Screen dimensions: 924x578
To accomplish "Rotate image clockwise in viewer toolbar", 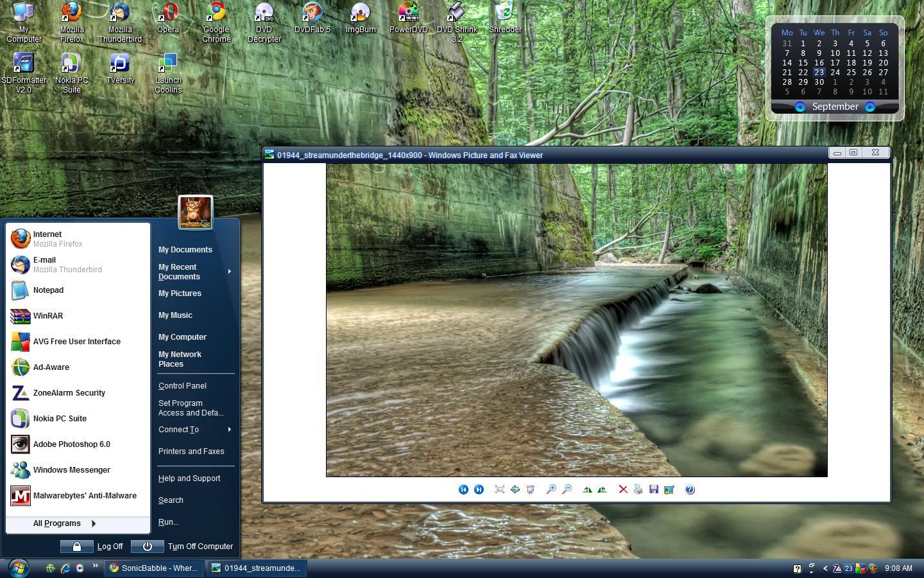I will tap(587, 489).
